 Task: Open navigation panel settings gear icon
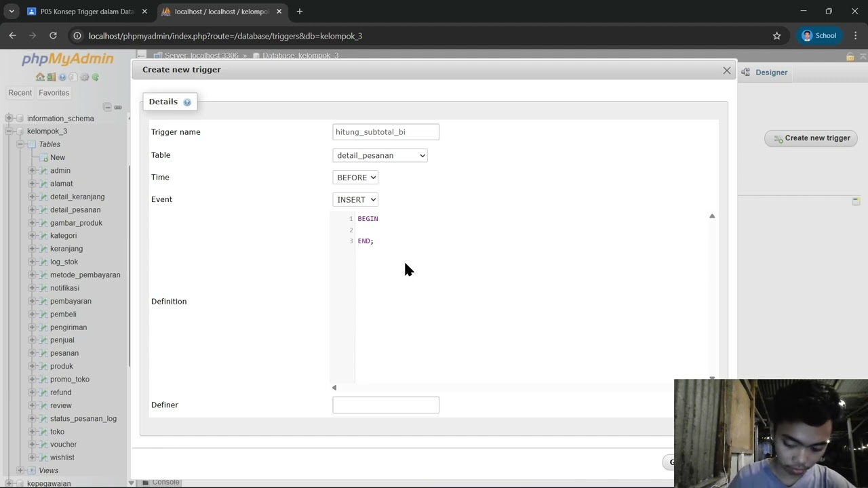84,77
